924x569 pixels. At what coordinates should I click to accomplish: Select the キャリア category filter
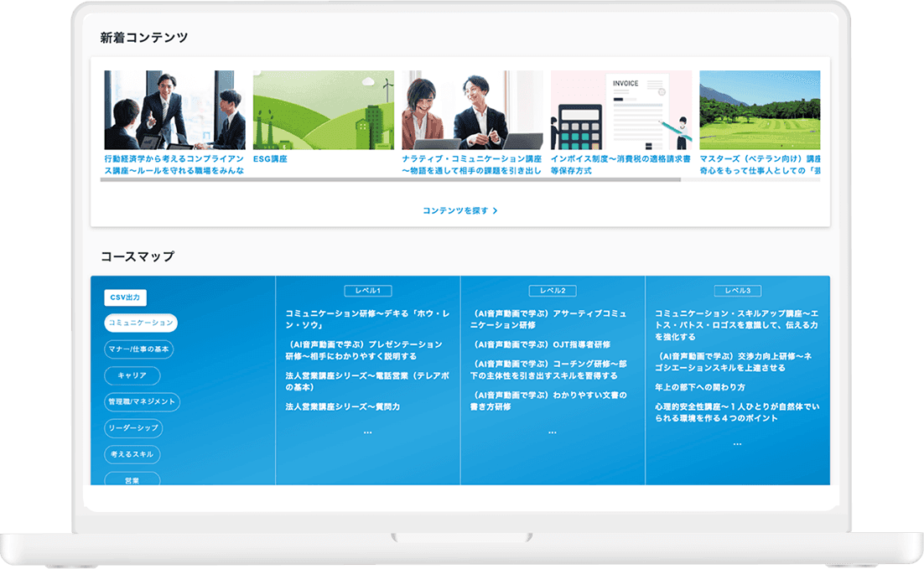[x=132, y=375]
